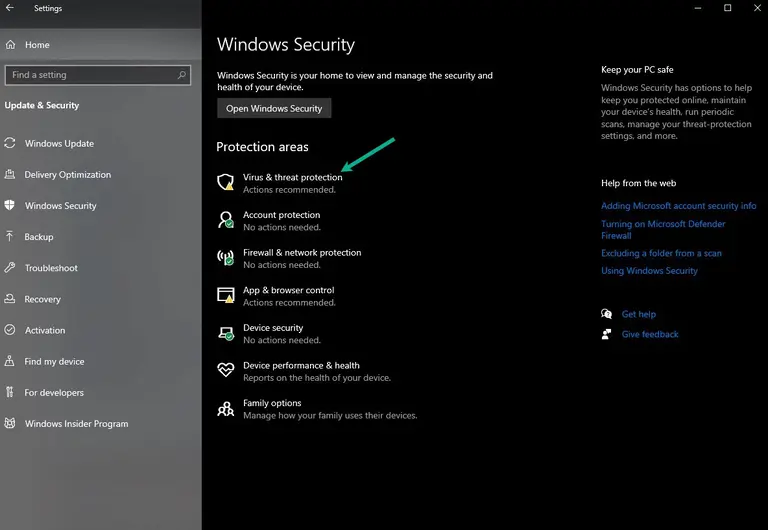This screenshot has height=530, width=768.
Task: Go back using the Settings back arrow
Action: point(10,8)
